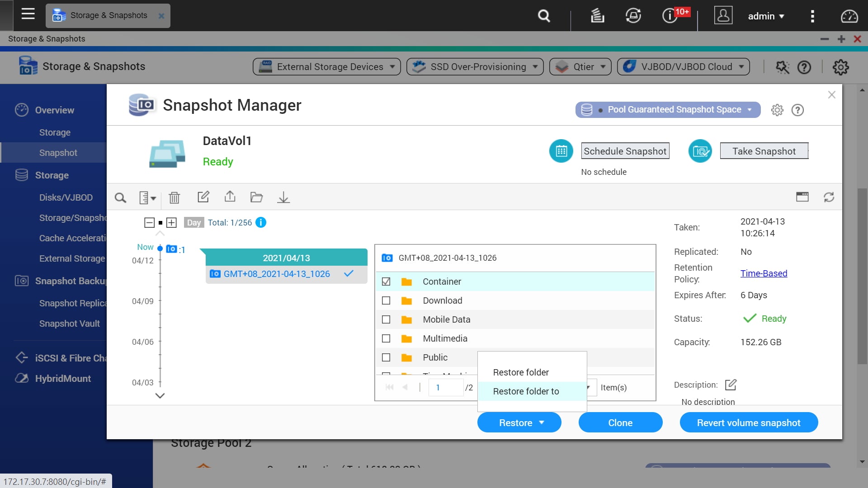Toggle checkbox for Mobile Data folder

pyautogui.click(x=386, y=319)
